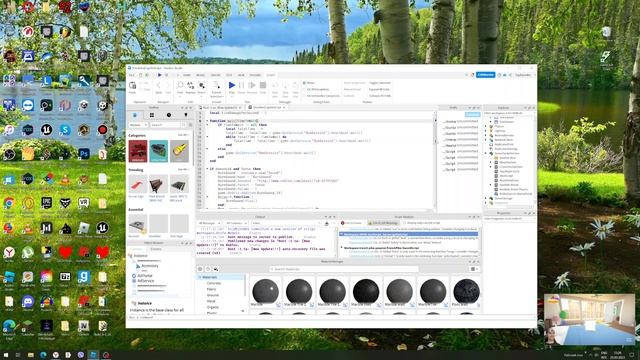This screenshot has width=640, height=360.
Task: Open the FILE menu
Action: coord(131,75)
